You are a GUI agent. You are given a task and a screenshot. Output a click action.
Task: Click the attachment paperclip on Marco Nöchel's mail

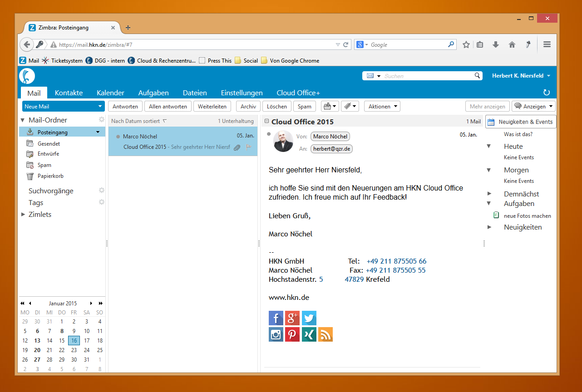pyautogui.click(x=237, y=147)
